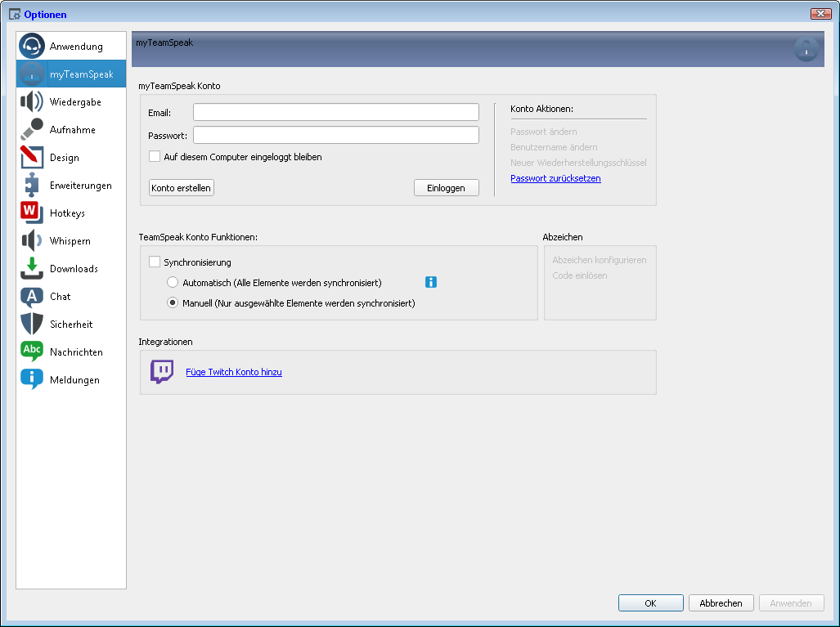
Task: Select the Automatisch synchronization radio button
Action: pyautogui.click(x=173, y=282)
